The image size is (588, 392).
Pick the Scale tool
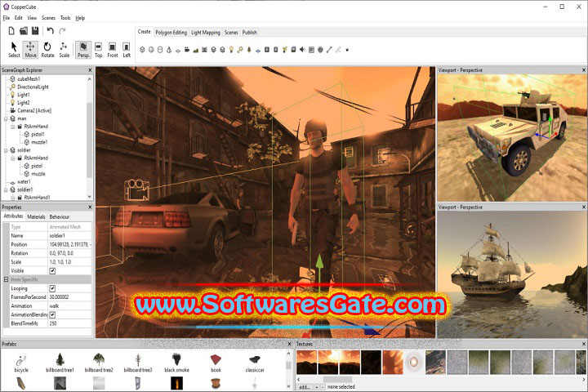(x=64, y=50)
